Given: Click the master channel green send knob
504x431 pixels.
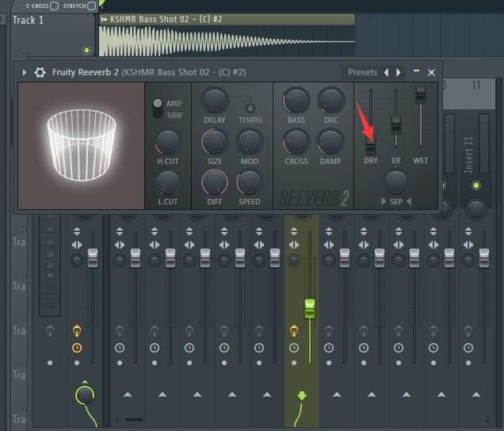Looking at the screenshot, I should pyautogui.click(x=85, y=395).
